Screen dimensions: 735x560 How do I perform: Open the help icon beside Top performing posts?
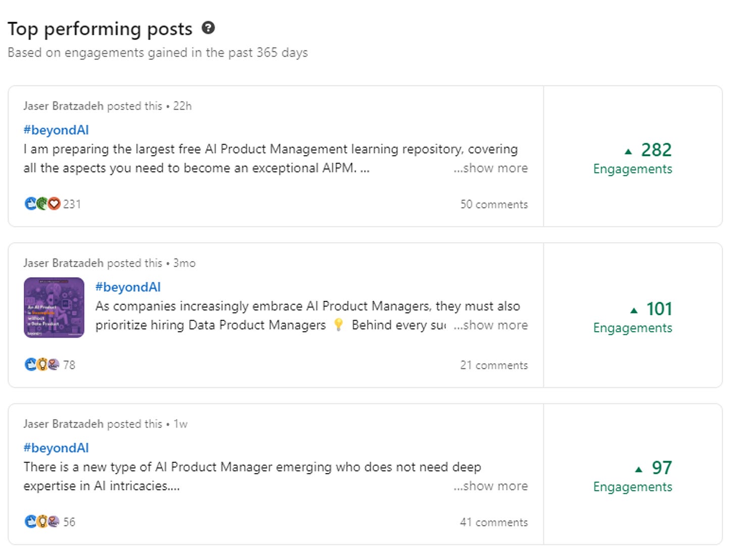(x=208, y=28)
